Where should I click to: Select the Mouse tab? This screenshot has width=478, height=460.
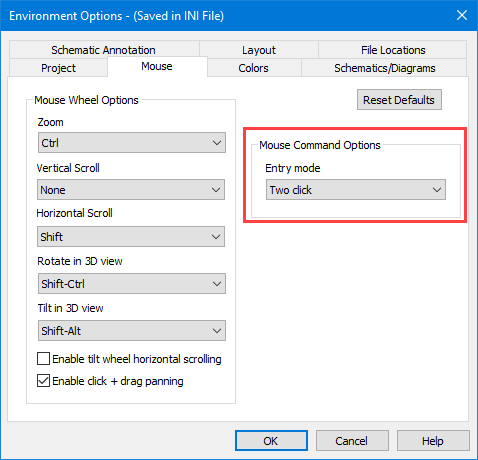[157, 66]
